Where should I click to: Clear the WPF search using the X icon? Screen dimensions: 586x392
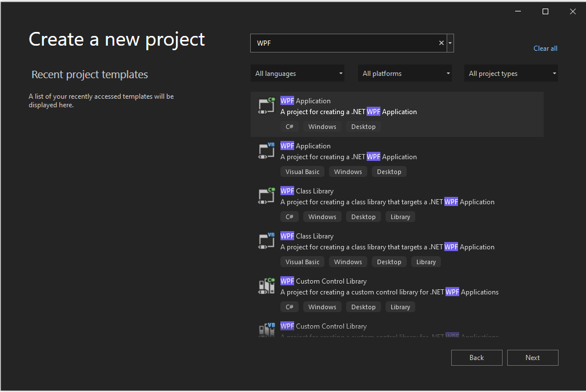click(441, 42)
